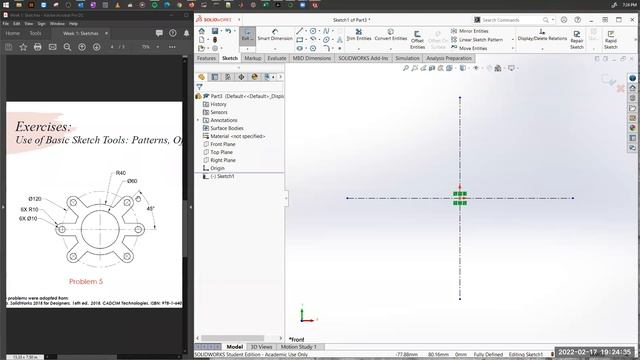Open the Move Entities dropdown arrow
The image size is (640, 360).
[x=513, y=48]
